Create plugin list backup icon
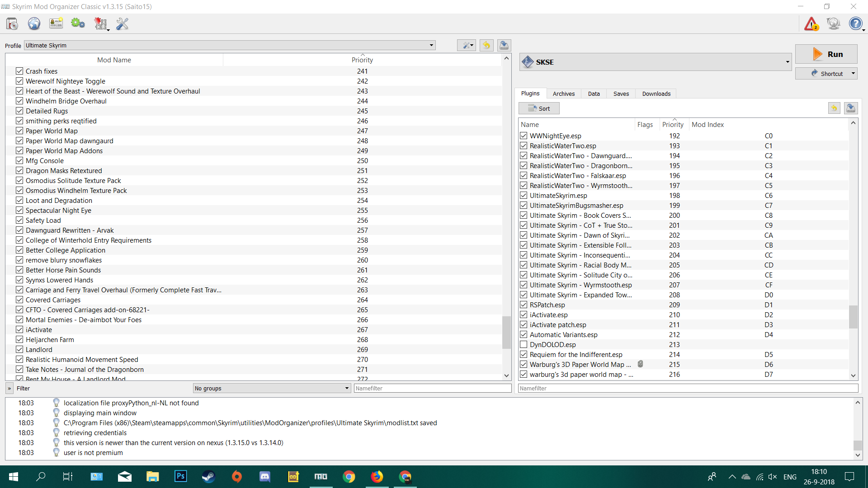 (x=851, y=108)
